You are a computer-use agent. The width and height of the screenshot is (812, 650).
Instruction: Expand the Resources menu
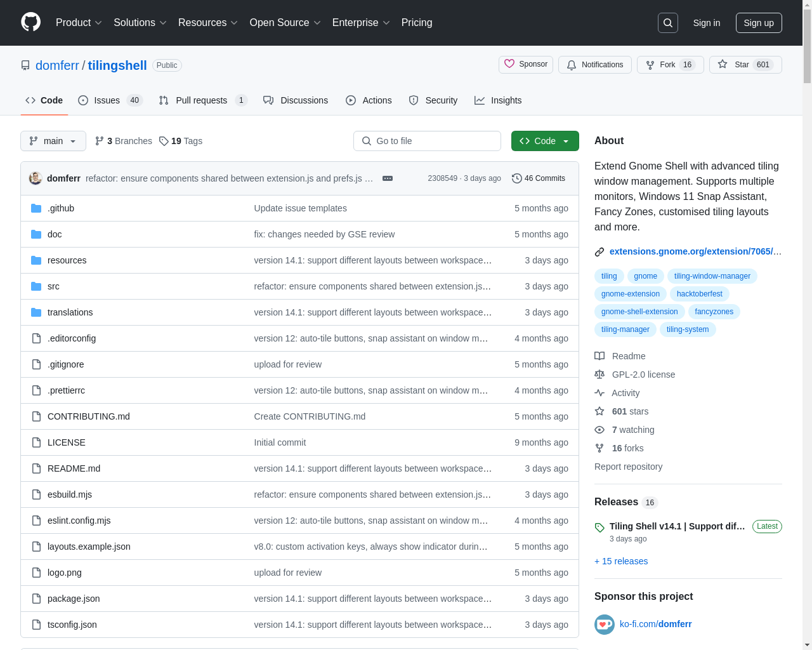coord(208,23)
